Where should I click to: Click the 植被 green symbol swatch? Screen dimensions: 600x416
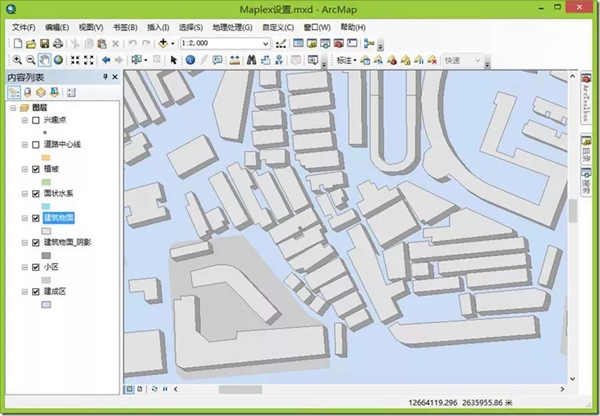tap(46, 182)
